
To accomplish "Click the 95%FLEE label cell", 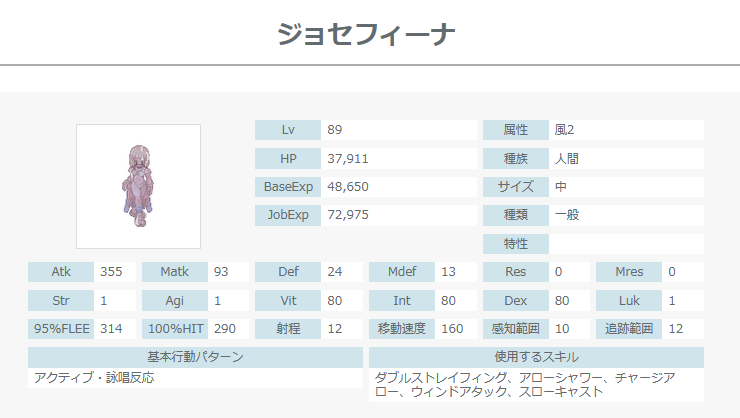I will (x=61, y=328).
